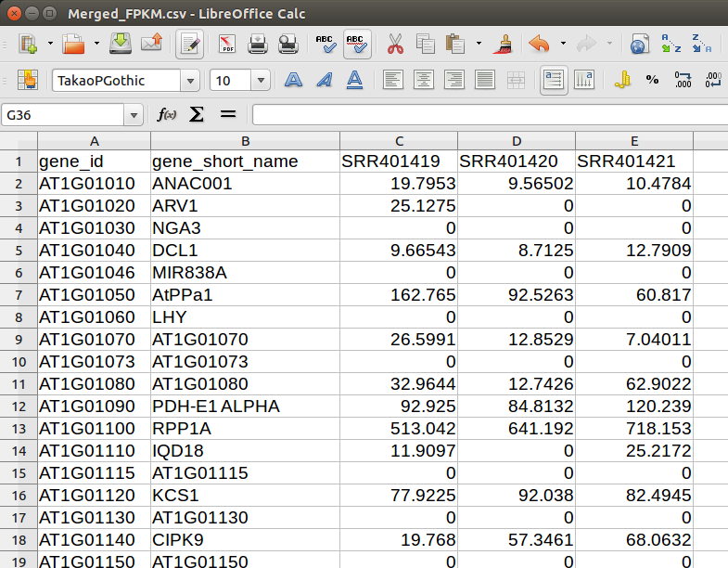Toggle AutoSpellcheck
Screen dimensions: 728x568
coord(357,45)
